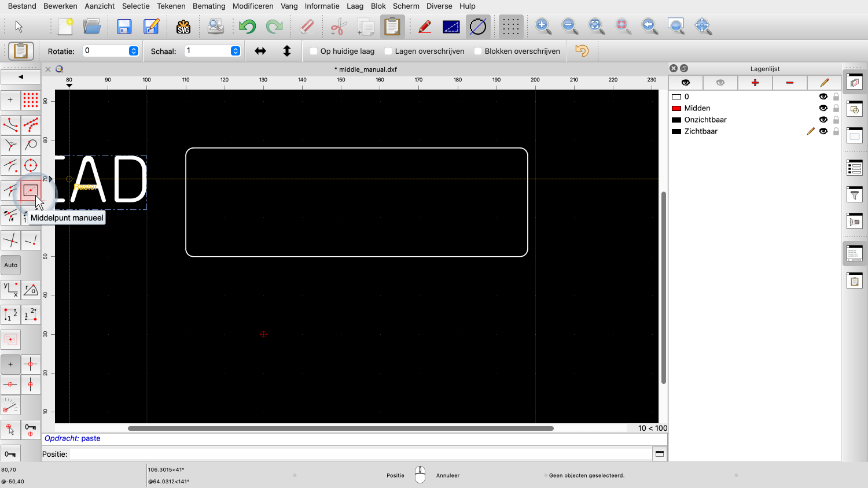Image resolution: width=868 pixels, height=488 pixels.
Task: Open the Schaal value dropdown
Action: 236,51
